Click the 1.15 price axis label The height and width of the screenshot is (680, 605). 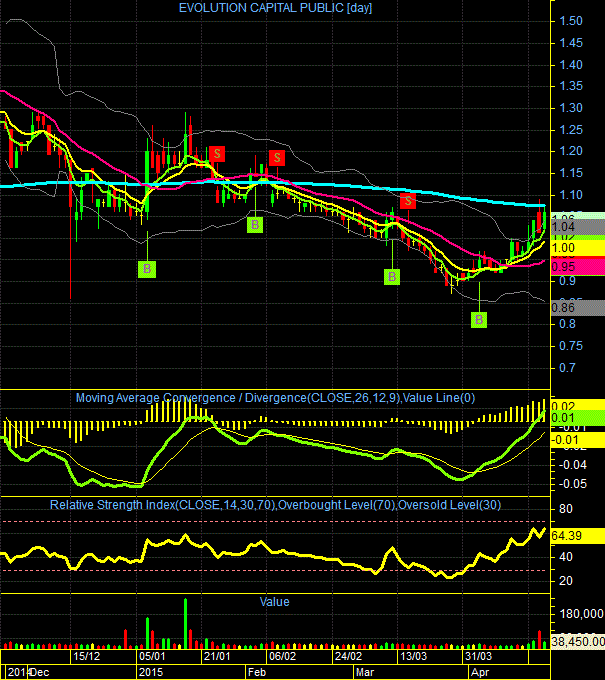click(x=571, y=173)
